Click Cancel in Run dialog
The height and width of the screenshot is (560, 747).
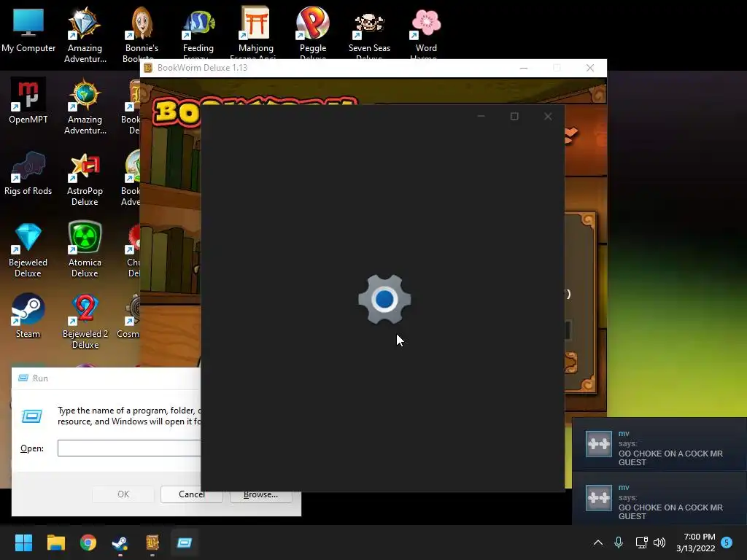click(192, 494)
